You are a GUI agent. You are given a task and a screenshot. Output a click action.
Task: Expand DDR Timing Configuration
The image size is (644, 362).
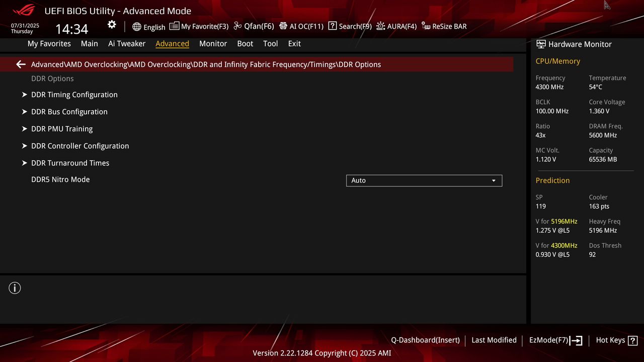click(74, 95)
